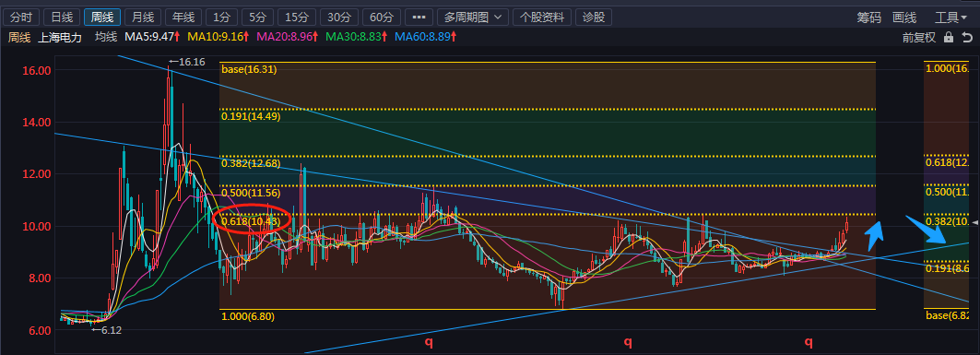This screenshot has width=980, height=355.
Task: Select the 30分 period tab
Action: tap(338, 17)
